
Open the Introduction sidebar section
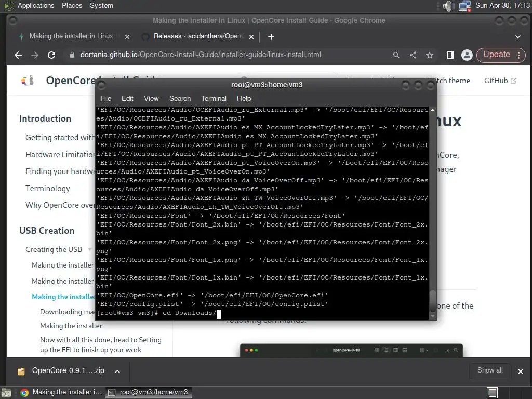pyautogui.click(x=45, y=118)
